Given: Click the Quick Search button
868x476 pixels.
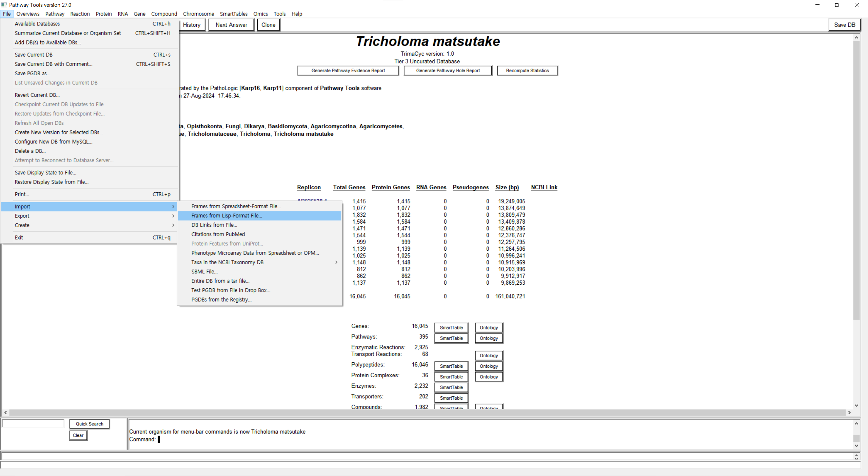Looking at the screenshot, I should coord(90,424).
